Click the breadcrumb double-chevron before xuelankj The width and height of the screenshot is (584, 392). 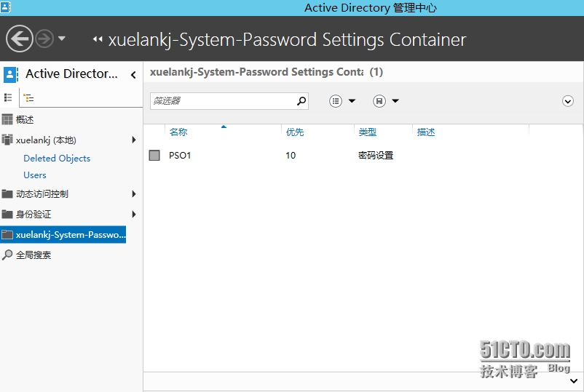pyautogui.click(x=98, y=39)
